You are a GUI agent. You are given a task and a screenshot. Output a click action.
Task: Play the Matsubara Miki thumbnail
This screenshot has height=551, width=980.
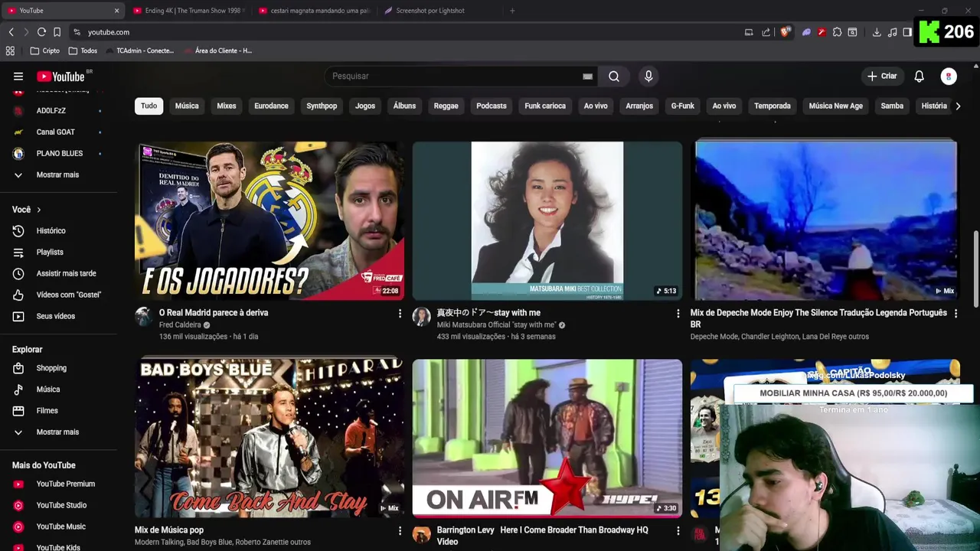pos(547,220)
